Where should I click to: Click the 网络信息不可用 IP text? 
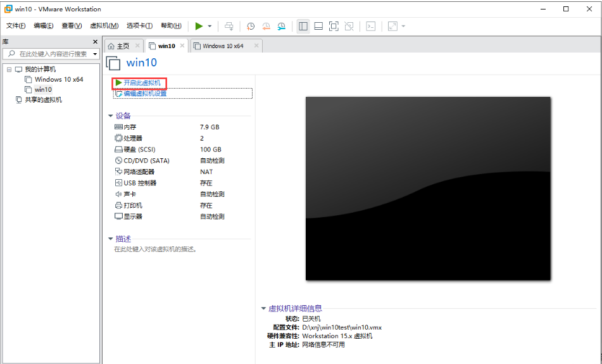323,345
